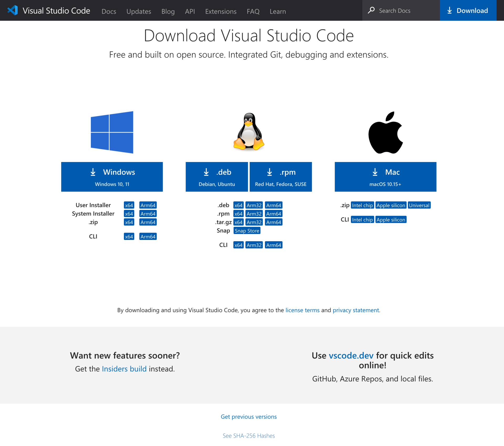The image size is (504, 446).
Task: Click Get previous versions
Action: coord(249,416)
